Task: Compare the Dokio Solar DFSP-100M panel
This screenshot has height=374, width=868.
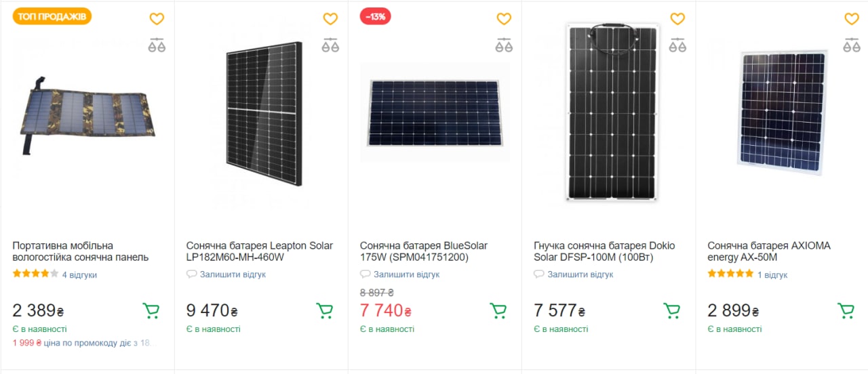Action: (677, 45)
